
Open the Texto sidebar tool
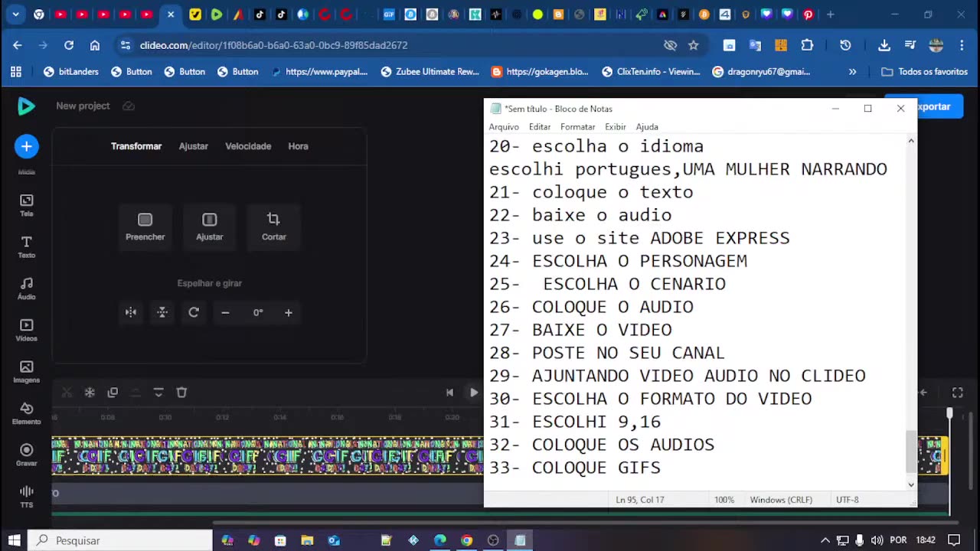pyautogui.click(x=26, y=246)
